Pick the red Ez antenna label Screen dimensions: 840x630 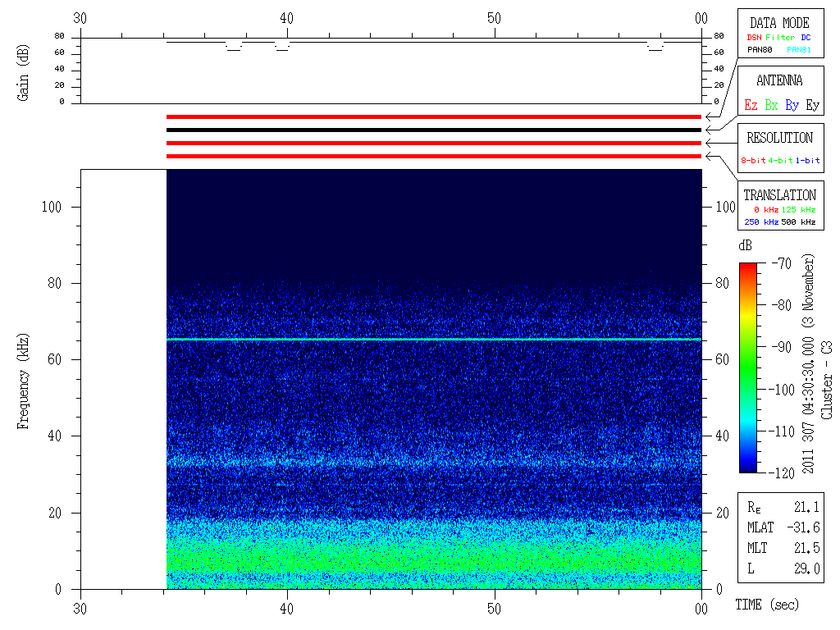tap(751, 105)
